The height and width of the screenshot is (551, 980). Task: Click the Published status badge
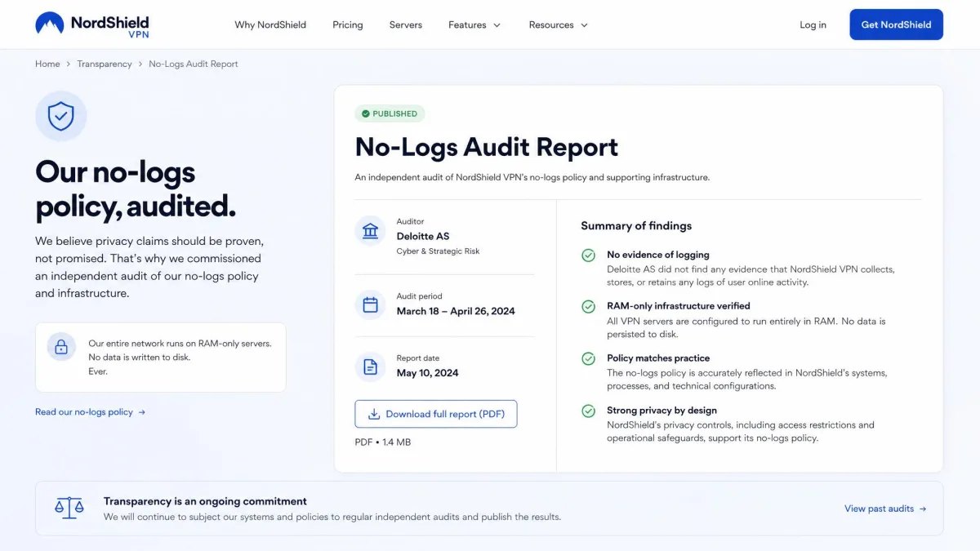(x=390, y=113)
